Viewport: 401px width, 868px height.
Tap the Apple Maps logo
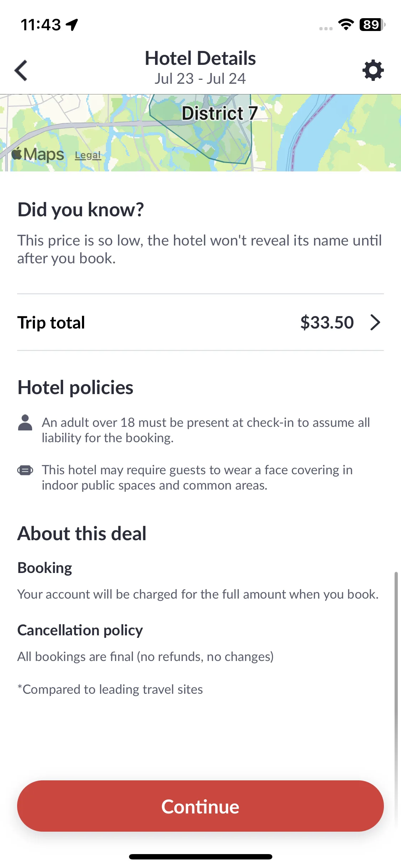(x=38, y=154)
